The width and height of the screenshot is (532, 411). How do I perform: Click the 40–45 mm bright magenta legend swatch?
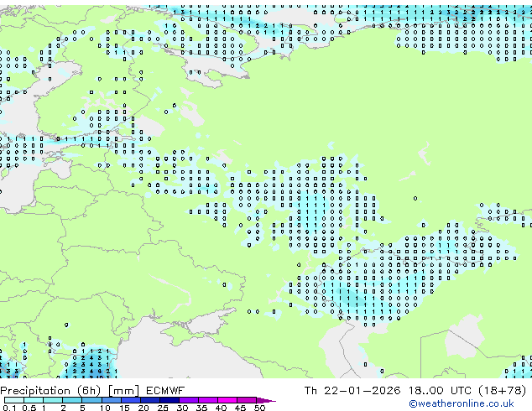pos(227,400)
